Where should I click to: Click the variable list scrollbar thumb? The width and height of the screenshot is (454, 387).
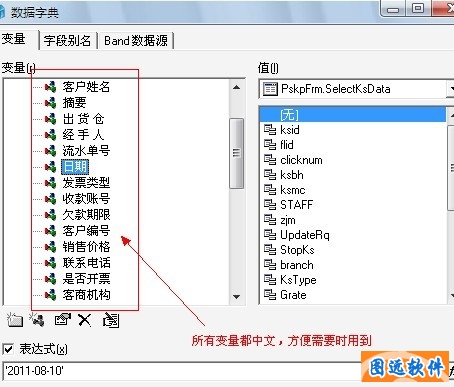(x=236, y=153)
